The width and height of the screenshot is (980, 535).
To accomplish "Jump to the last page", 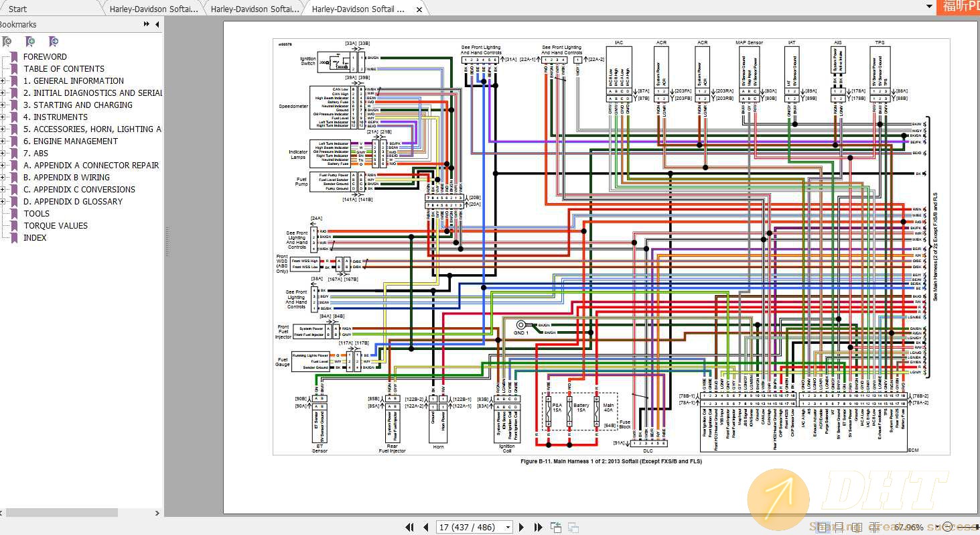I will coord(537,527).
